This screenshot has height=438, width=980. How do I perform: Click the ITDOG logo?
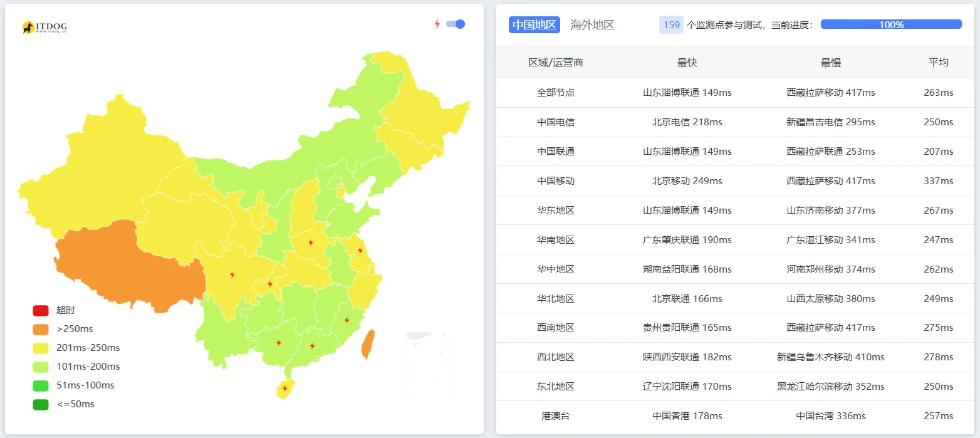coord(45,27)
